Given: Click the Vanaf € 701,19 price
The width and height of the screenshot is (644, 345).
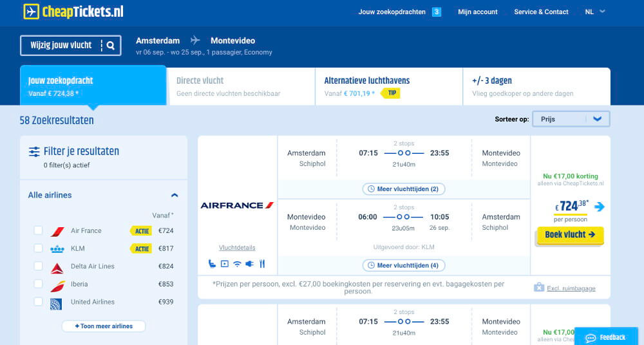Looking at the screenshot, I should pyautogui.click(x=350, y=93).
